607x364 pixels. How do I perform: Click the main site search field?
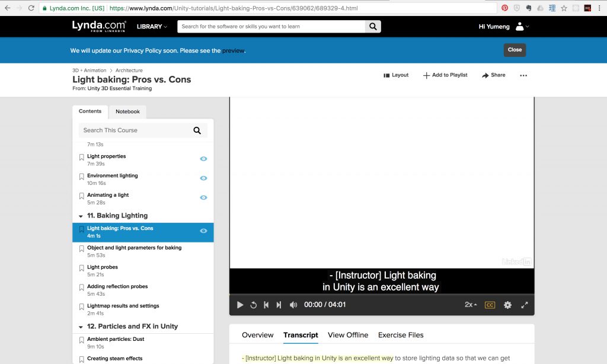[x=271, y=26]
